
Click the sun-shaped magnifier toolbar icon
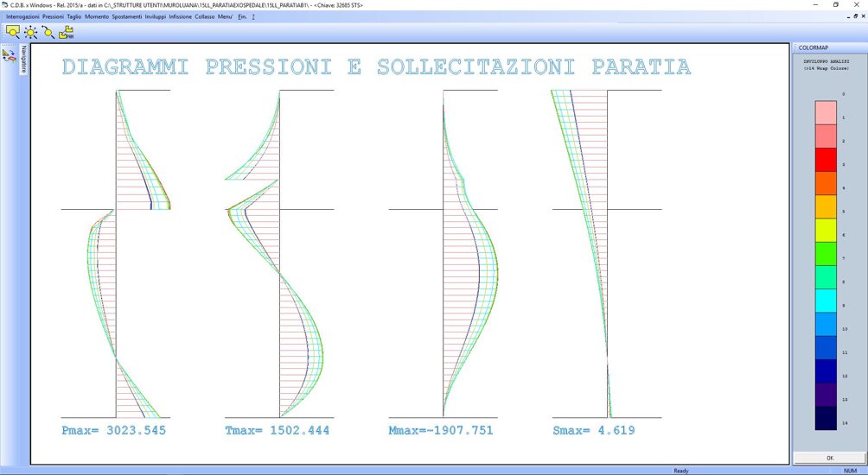[31, 32]
